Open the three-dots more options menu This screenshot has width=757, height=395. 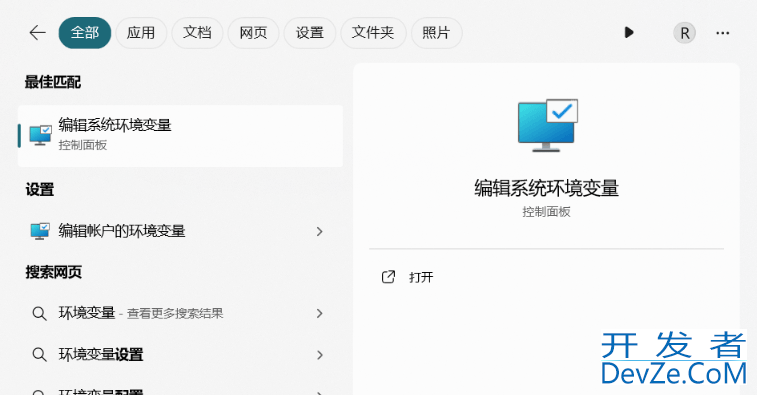tap(723, 33)
